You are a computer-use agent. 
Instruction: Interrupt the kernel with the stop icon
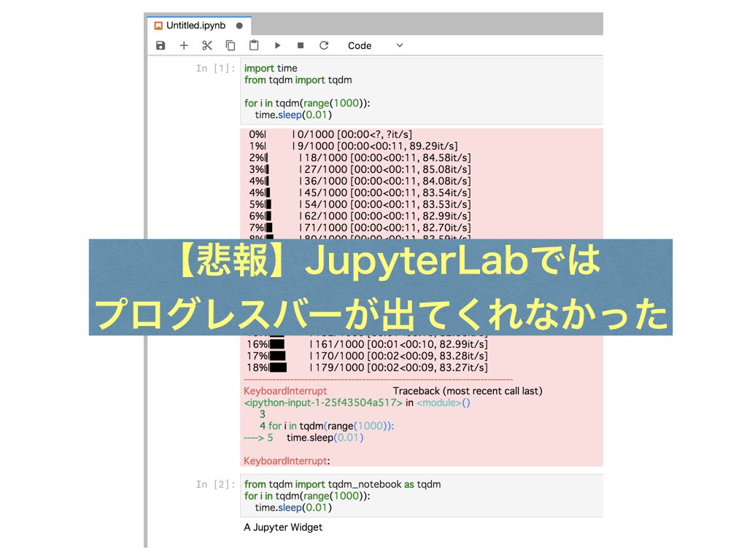click(x=300, y=45)
